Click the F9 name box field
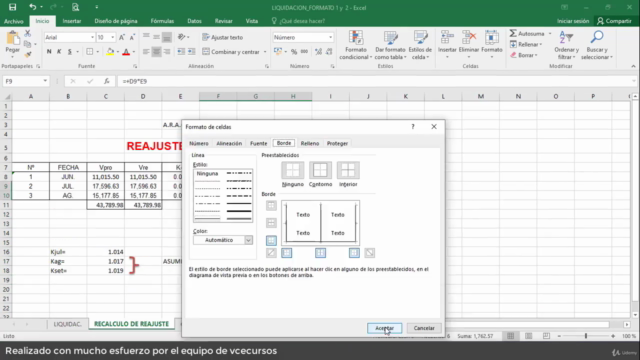The height and width of the screenshot is (360, 640). click(x=26, y=81)
